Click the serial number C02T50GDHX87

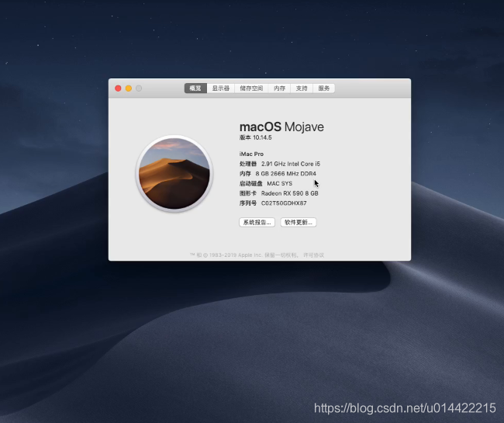point(284,203)
